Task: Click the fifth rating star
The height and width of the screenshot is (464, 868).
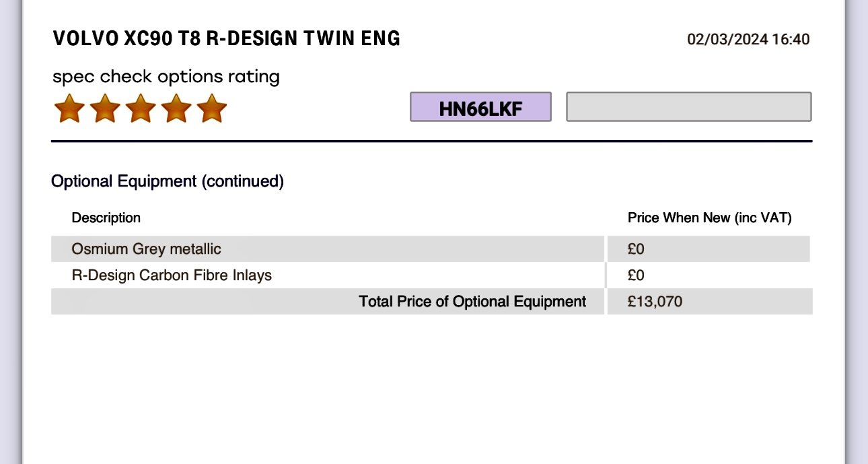Action: click(x=212, y=108)
